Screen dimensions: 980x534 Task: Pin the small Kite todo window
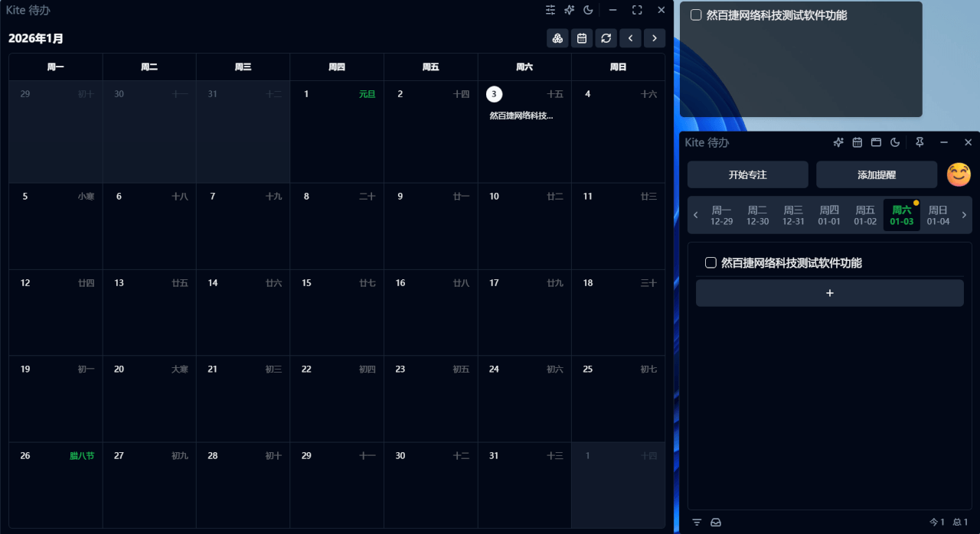(x=920, y=142)
